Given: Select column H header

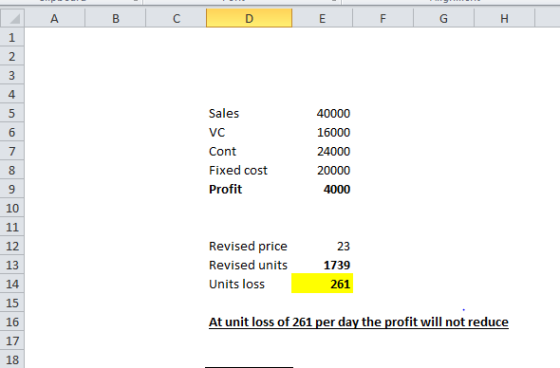Looking at the screenshot, I should tap(504, 19).
